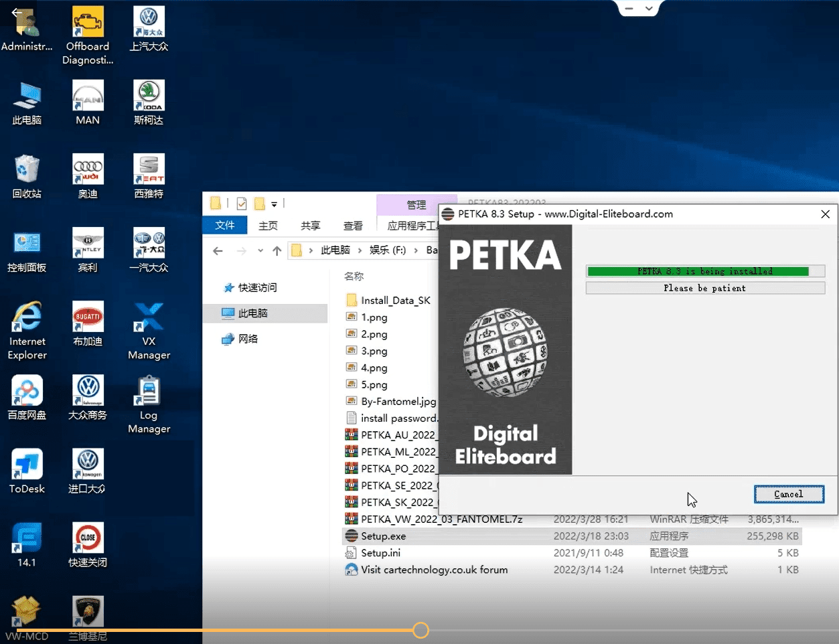Open the 奥迪 (Audi) desktop shortcut
Viewport: 839px width, 644px height.
(87, 177)
